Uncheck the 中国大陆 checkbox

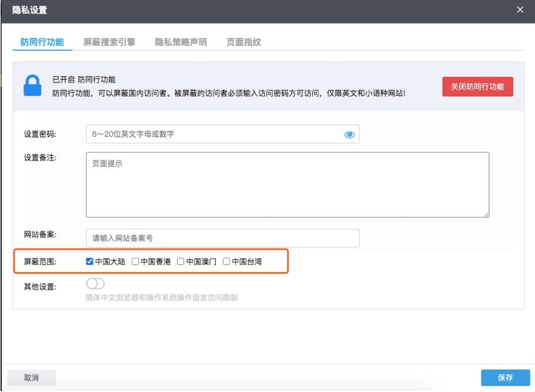point(89,262)
